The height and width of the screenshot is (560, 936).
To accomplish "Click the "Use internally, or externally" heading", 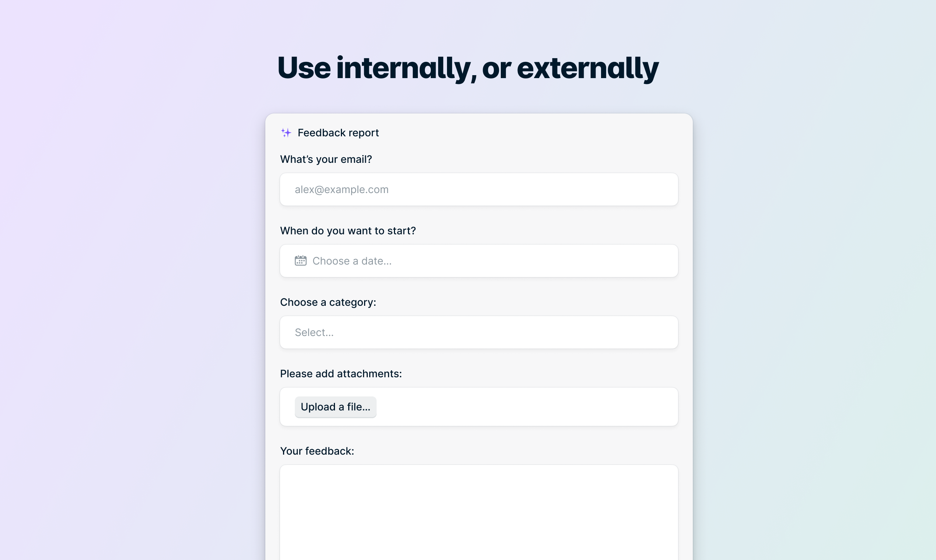I will [x=468, y=68].
